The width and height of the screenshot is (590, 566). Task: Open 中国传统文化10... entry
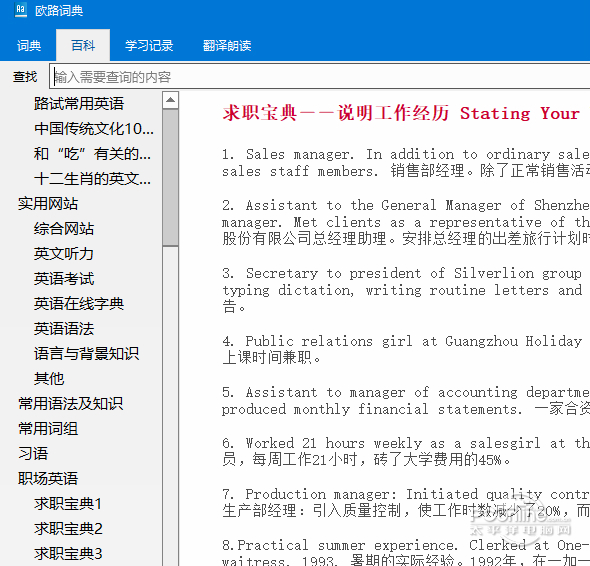pyautogui.click(x=94, y=129)
